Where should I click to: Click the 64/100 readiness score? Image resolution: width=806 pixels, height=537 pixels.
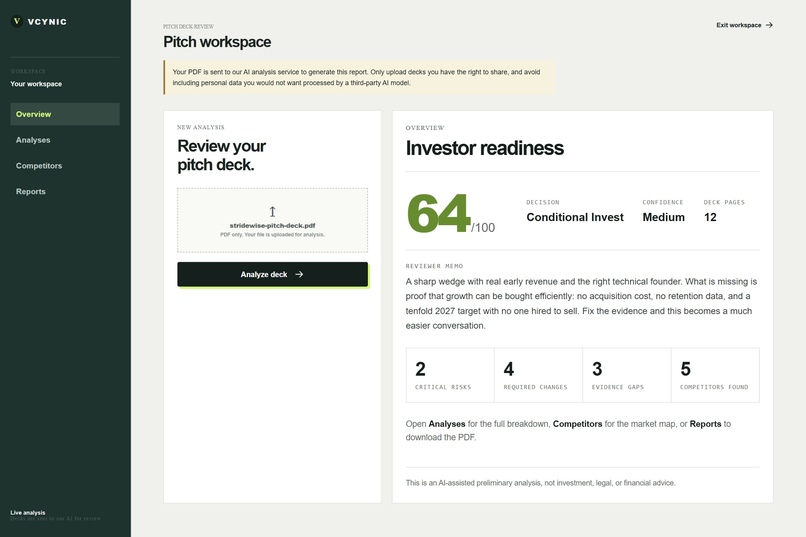pyautogui.click(x=451, y=213)
